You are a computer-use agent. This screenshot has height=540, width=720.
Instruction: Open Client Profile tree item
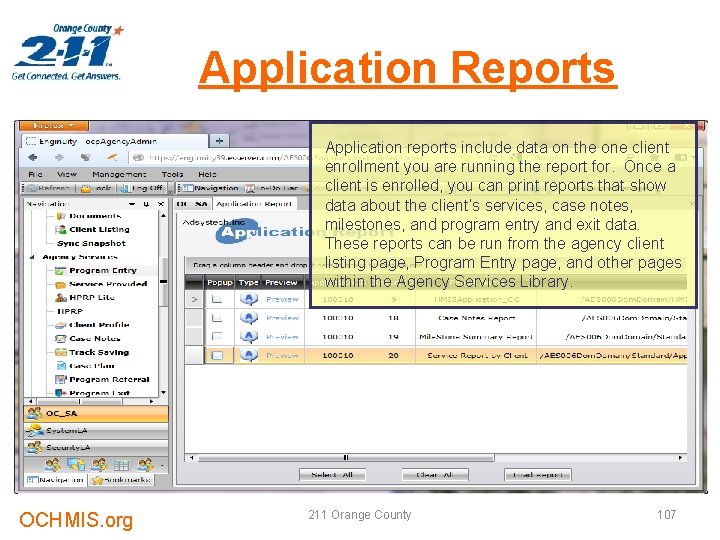[x=92, y=325]
